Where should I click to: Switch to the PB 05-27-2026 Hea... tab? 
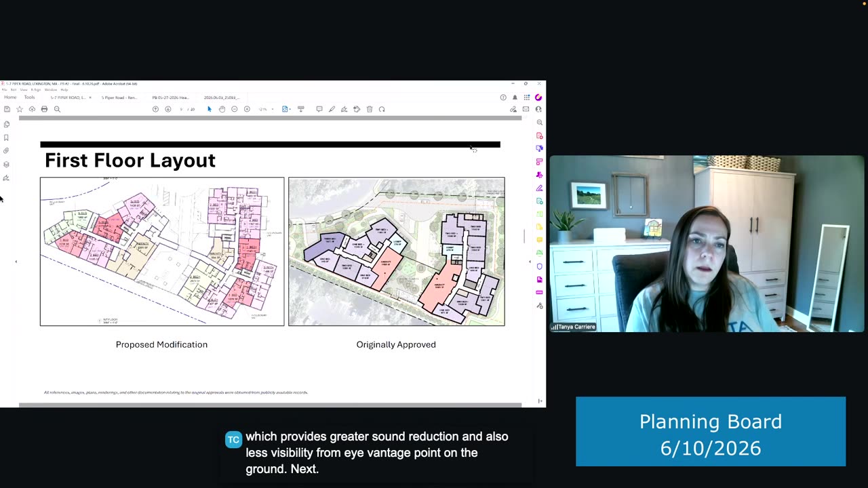170,98
